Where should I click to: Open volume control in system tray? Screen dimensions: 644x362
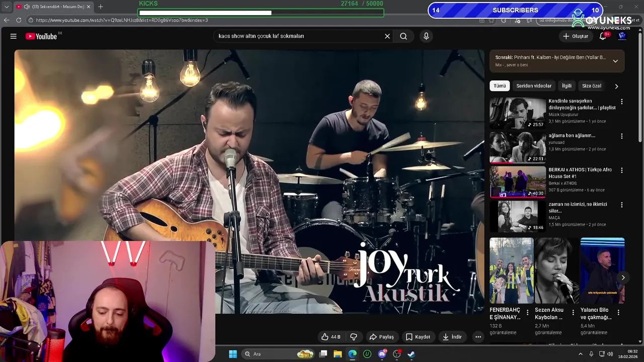point(610,354)
